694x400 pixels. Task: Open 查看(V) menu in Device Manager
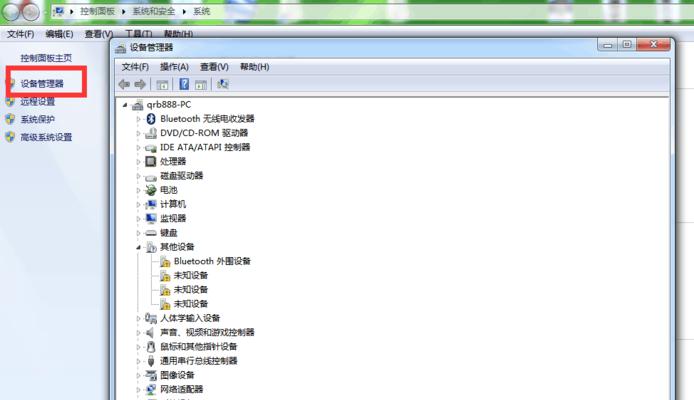214,67
